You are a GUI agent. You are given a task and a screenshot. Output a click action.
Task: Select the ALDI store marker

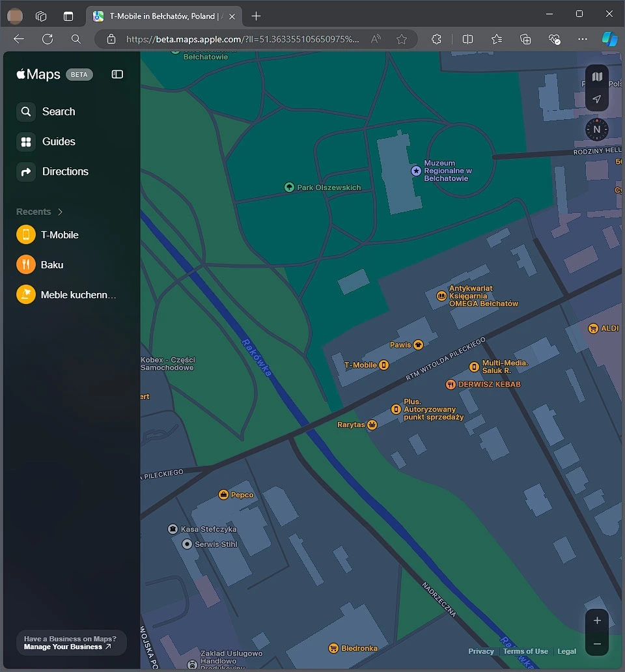593,328
